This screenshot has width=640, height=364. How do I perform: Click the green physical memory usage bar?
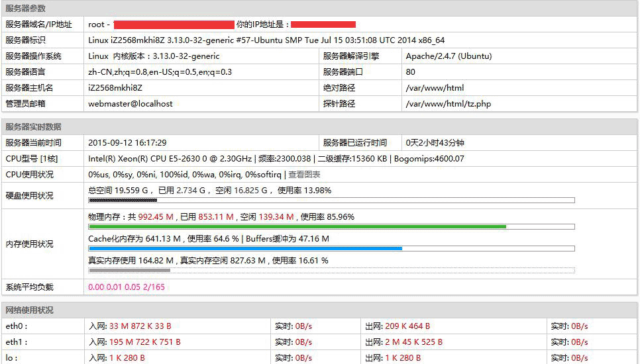point(297,226)
